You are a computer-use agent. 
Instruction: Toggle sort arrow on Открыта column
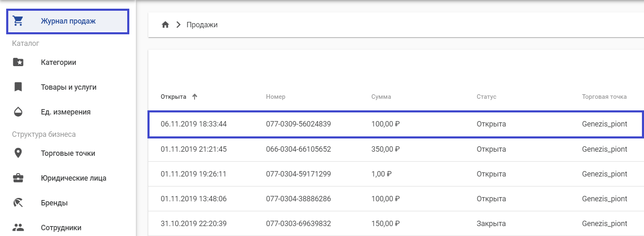pos(195,97)
